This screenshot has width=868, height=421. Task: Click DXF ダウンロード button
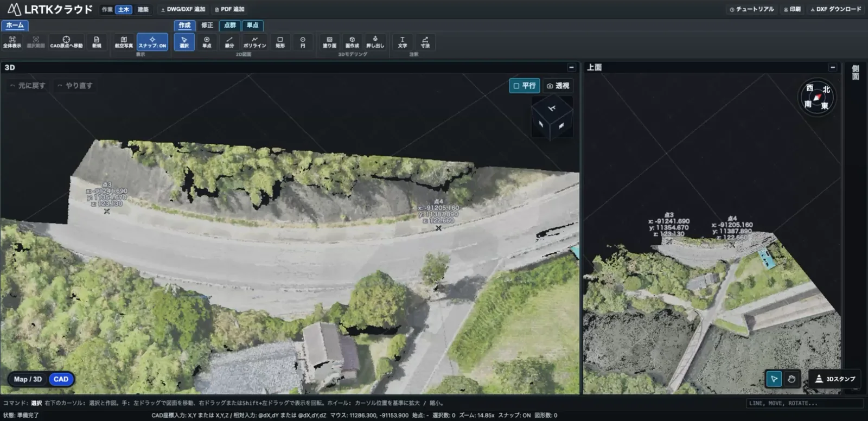point(836,9)
